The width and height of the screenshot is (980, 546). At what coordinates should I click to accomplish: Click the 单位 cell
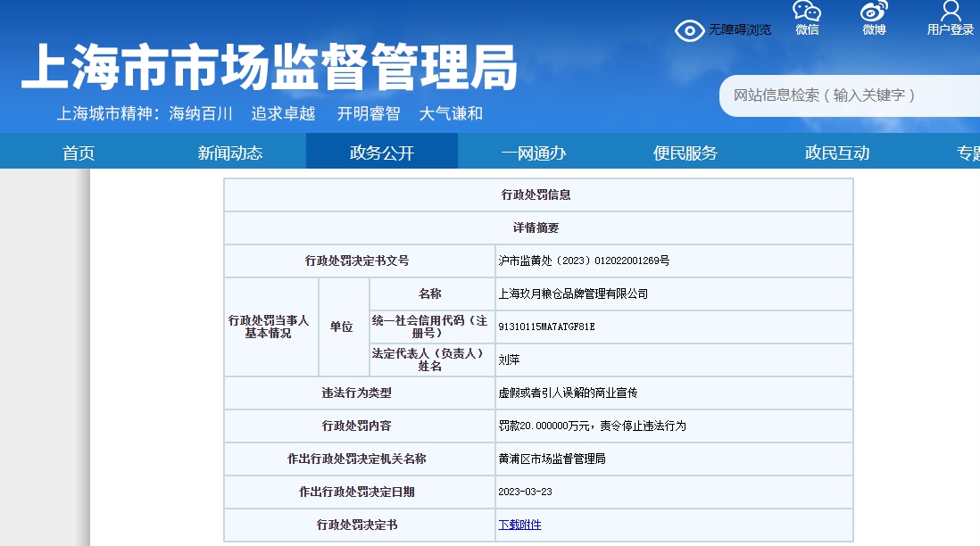344,327
